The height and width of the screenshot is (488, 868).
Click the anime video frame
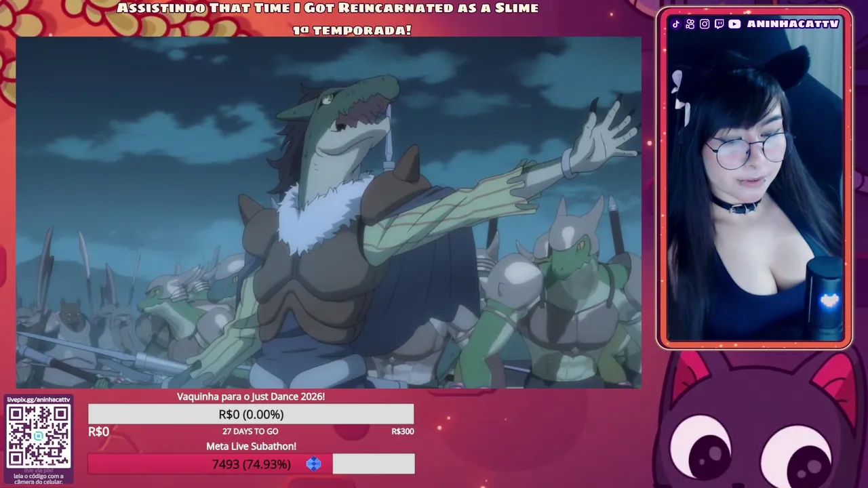[x=328, y=212]
